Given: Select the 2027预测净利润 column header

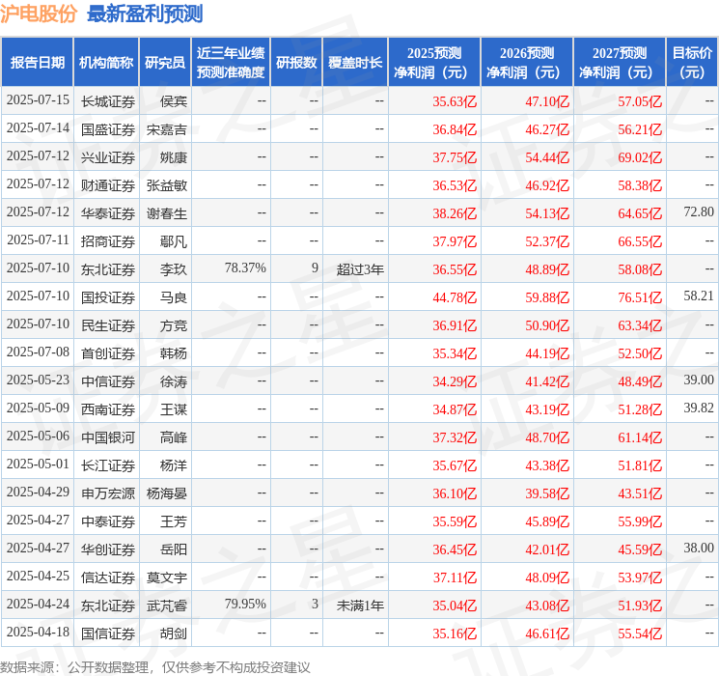Looking at the screenshot, I should point(619,62).
